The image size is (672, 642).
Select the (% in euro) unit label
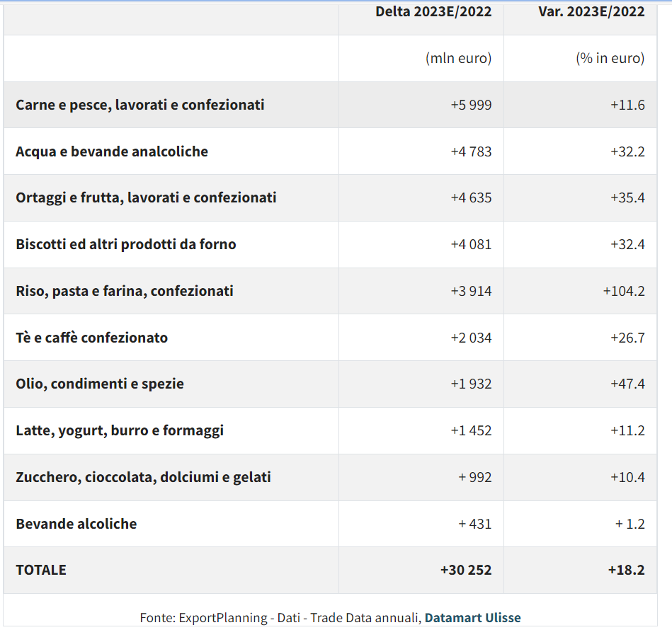point(610,58)
